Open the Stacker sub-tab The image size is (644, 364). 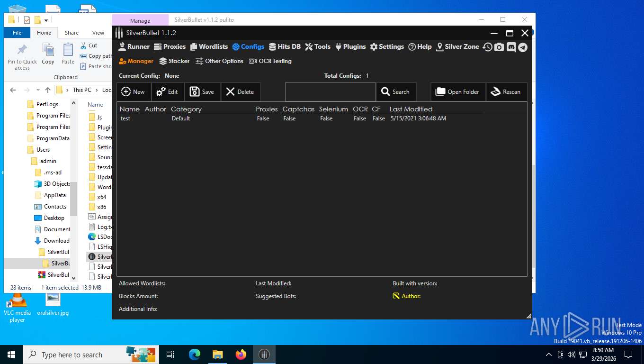pyautogui.click(x=174, y=61)
